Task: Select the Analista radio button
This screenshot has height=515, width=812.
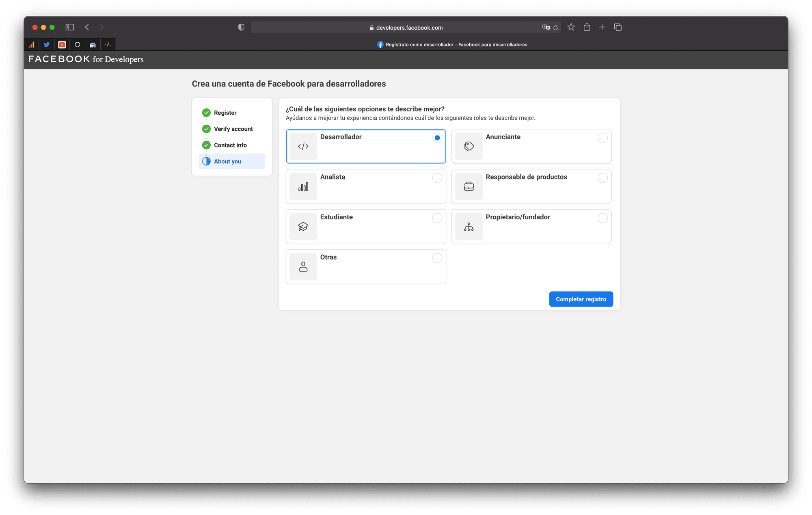Action: 437,178
